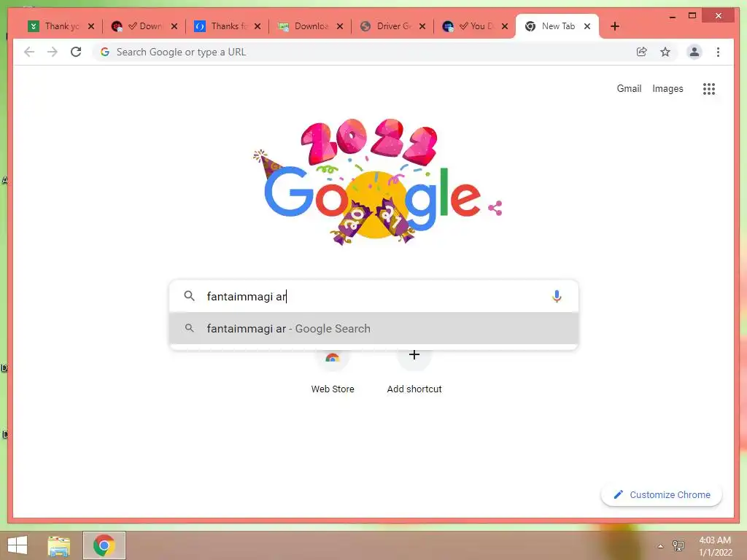The image size is (747, 560).
Task: Reload the current page
Action: [x=76, y=52]
